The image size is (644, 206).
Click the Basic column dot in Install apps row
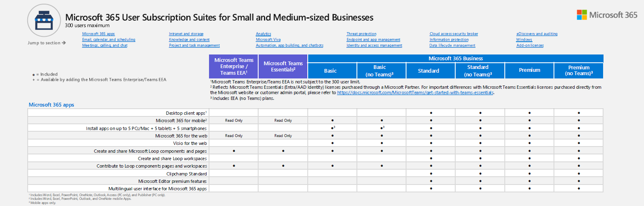pyautogui.click(x=332, y=128)
